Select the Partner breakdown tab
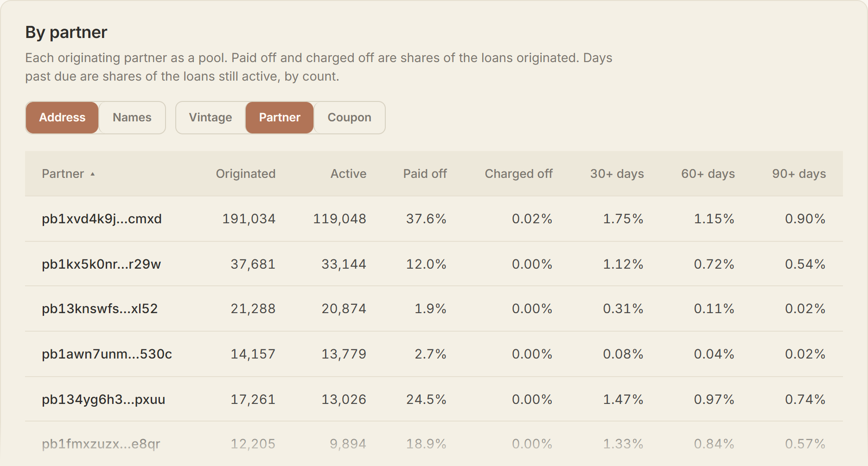The image size is (868, 466). [x=280, y=118]
